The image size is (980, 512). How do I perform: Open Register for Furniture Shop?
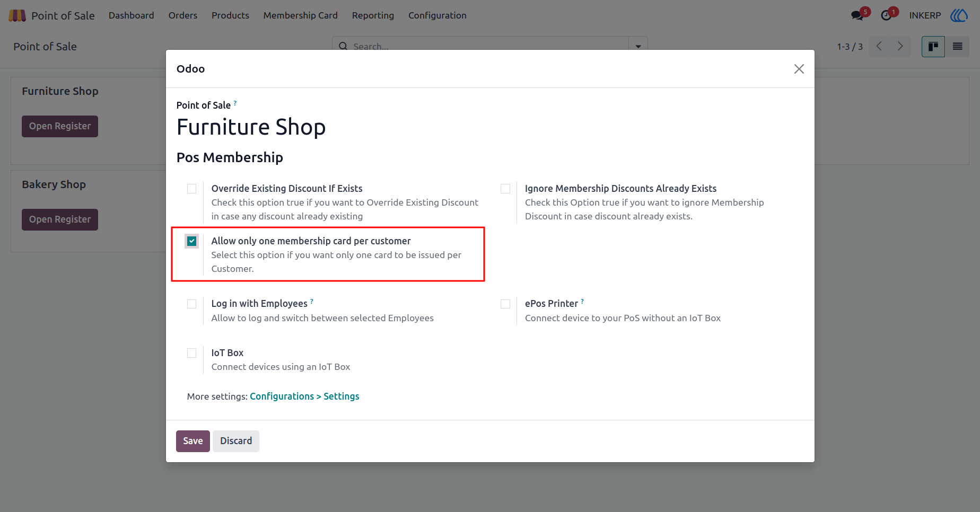(60, 126)
